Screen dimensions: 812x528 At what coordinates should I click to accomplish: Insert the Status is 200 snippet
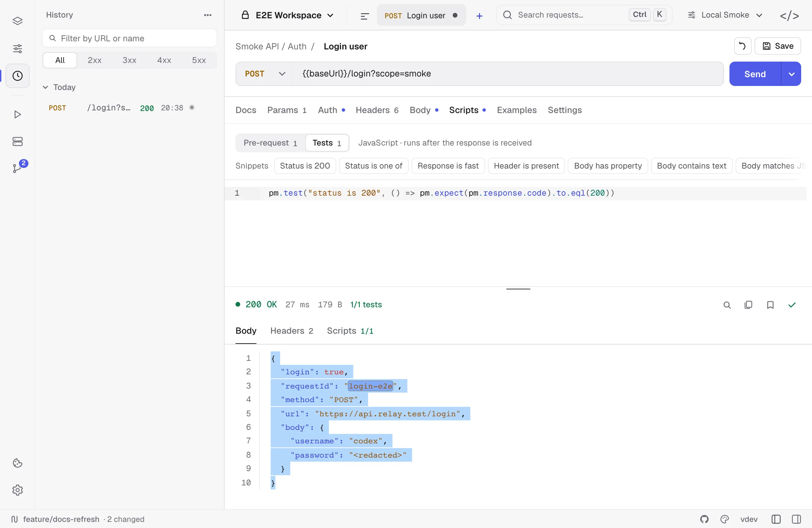click(x=305, y=166)
